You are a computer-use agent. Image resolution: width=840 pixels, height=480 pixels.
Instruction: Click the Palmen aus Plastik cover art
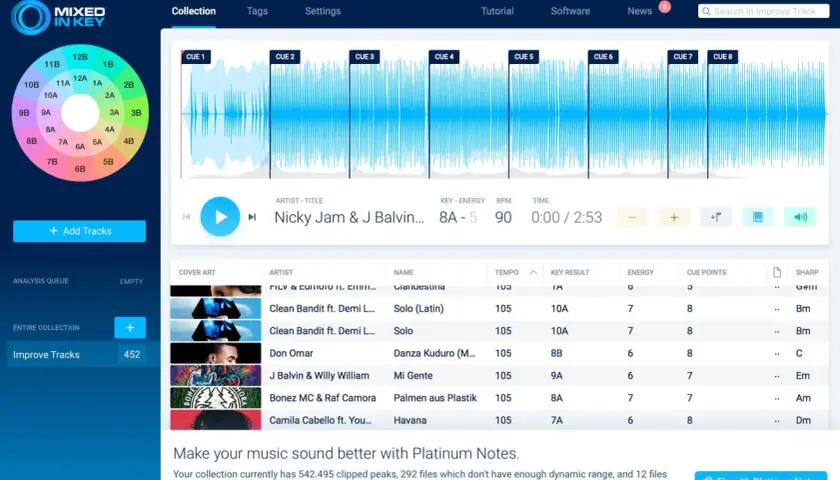215,398
